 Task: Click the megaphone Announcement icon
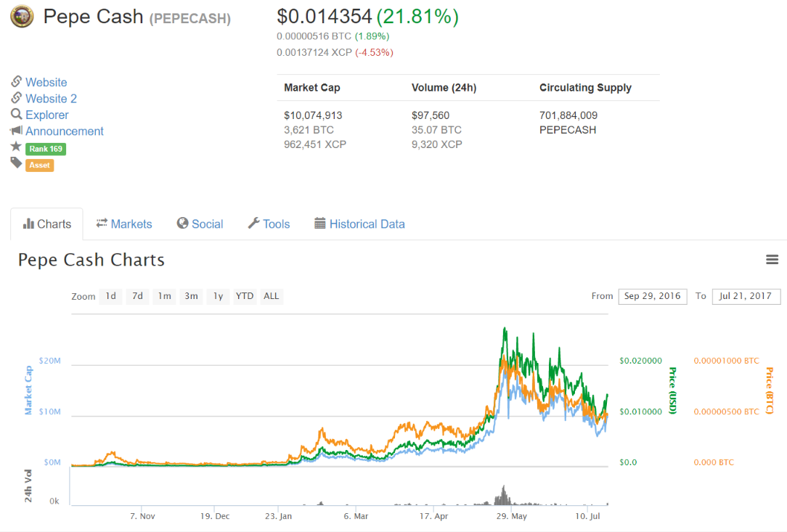(x=15, y=131)
